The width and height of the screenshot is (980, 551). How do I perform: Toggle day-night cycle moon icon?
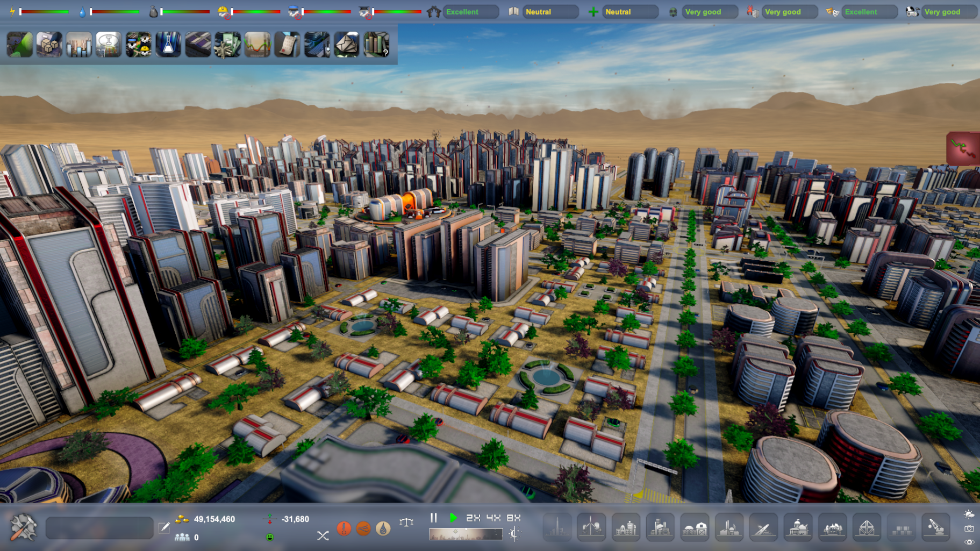pos(514,534)
